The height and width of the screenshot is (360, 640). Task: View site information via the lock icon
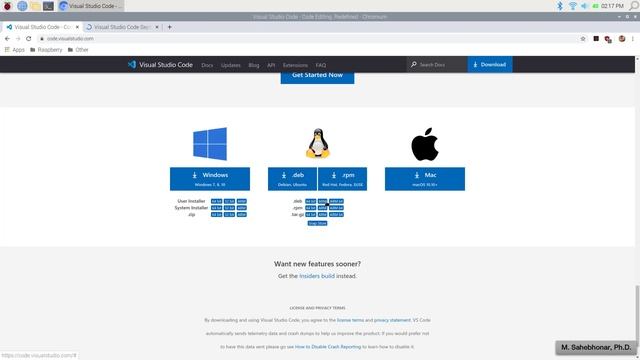click(42, 38)
